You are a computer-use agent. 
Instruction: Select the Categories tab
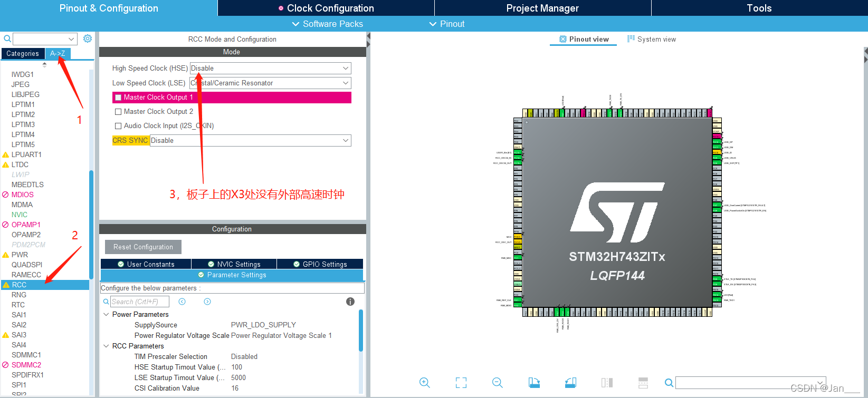[23, 53]
